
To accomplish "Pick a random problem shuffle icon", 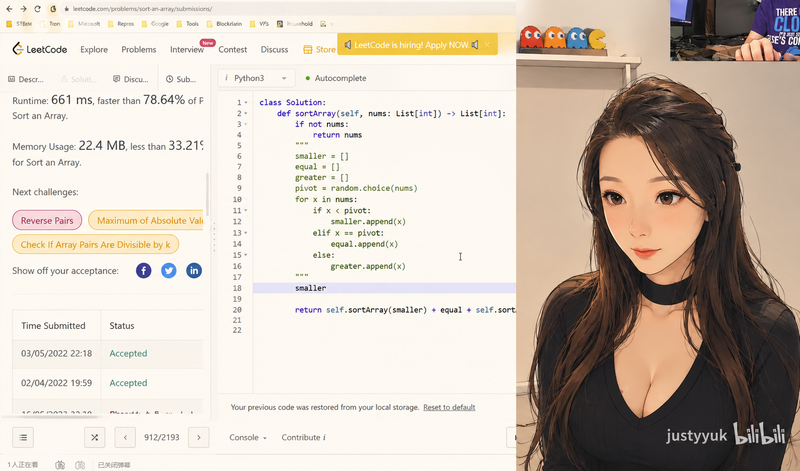I will click(x=94, y=437).
